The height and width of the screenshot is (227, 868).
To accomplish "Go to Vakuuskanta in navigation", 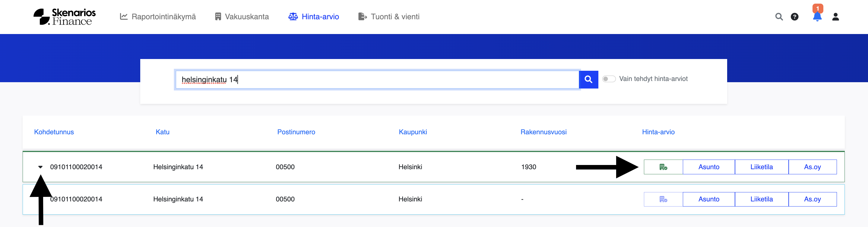I will [x=242, y=17].
